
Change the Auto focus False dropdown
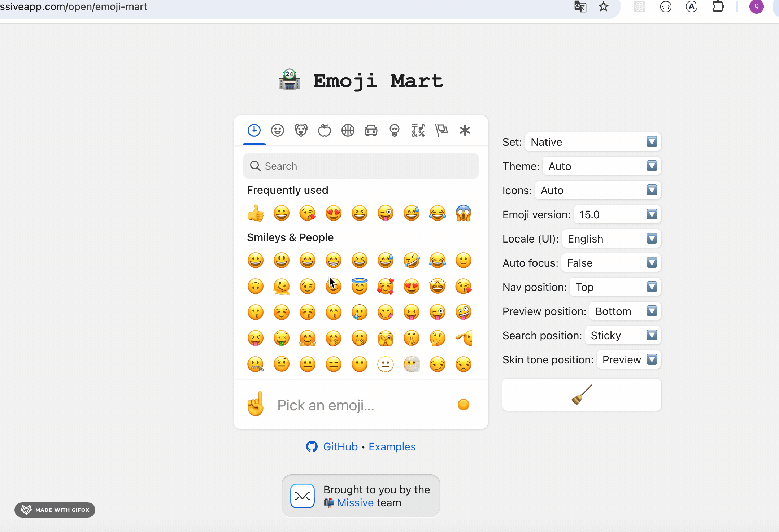pos(611,263)
